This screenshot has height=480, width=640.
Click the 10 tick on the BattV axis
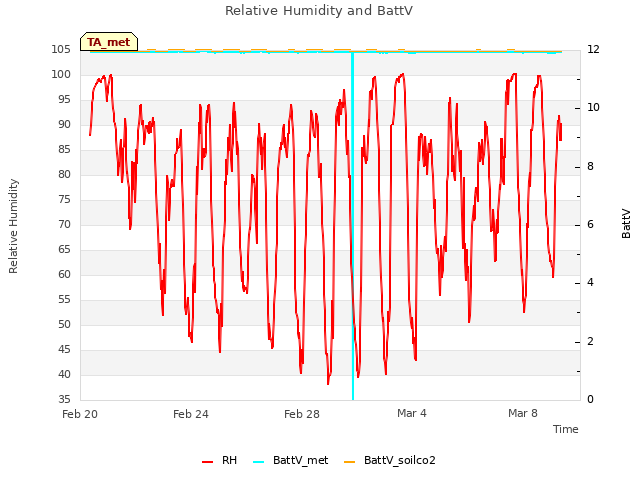click(593, 108)
